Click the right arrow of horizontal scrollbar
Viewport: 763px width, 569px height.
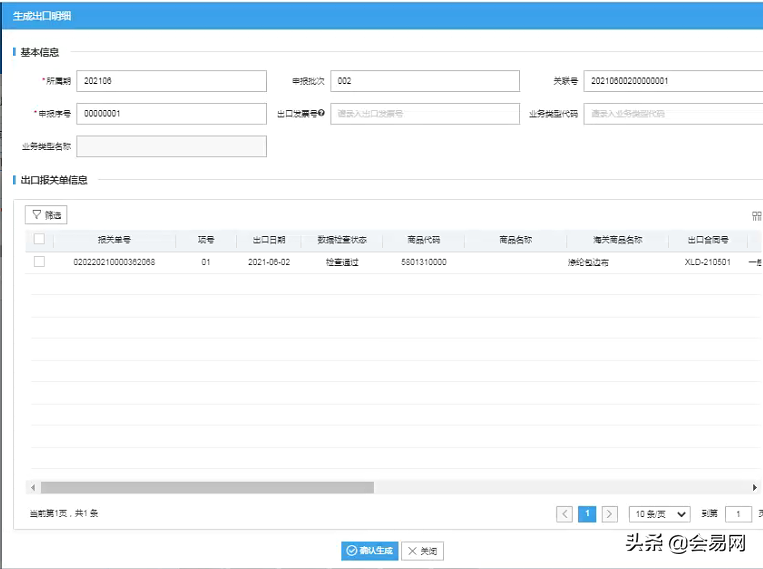click(758, 487)
